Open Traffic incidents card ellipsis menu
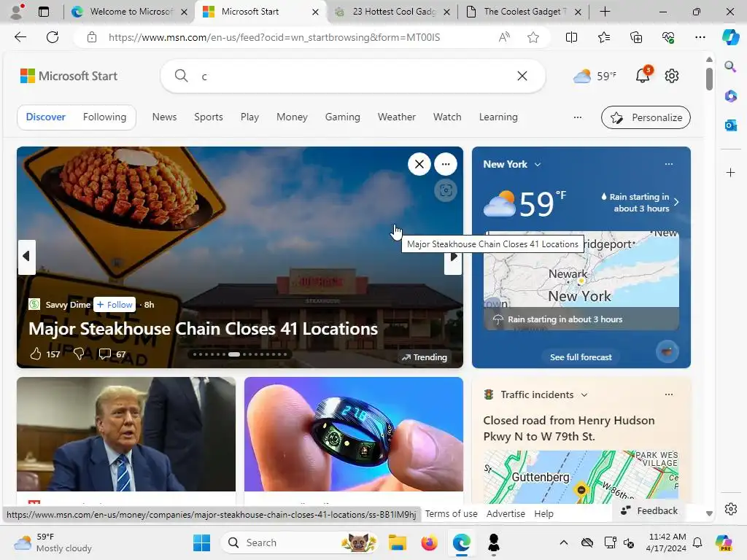Image resolution: width=747 pixels, height=560 pixels. 669,394
